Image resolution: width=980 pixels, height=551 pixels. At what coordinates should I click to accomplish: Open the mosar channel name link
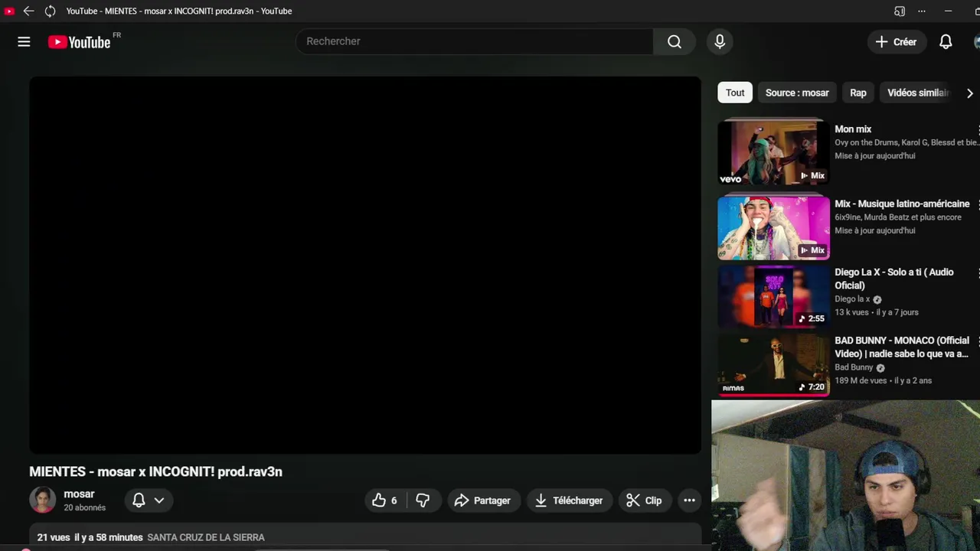click(79, 494)
